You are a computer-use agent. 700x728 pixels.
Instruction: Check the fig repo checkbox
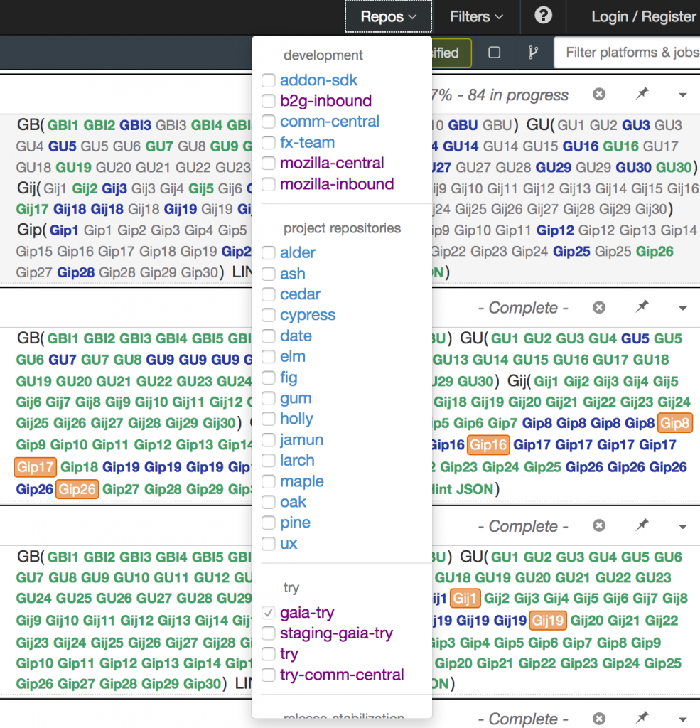pyautogui.click(x=269, y=378)
